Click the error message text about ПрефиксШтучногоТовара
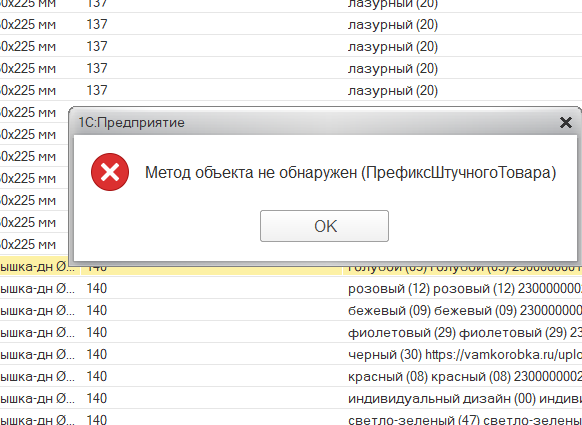 pyautogui.click(x=350, y=173)
